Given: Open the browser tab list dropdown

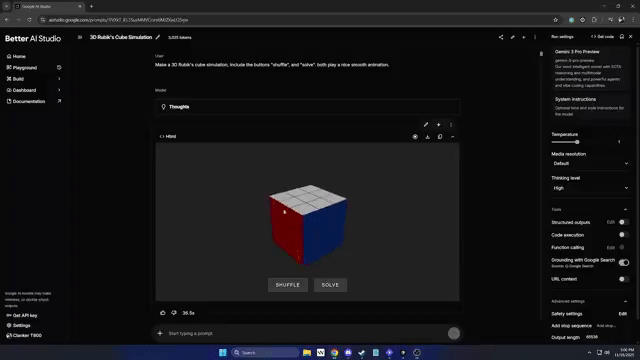Looking at the screenshot, I should pos(6,6).
